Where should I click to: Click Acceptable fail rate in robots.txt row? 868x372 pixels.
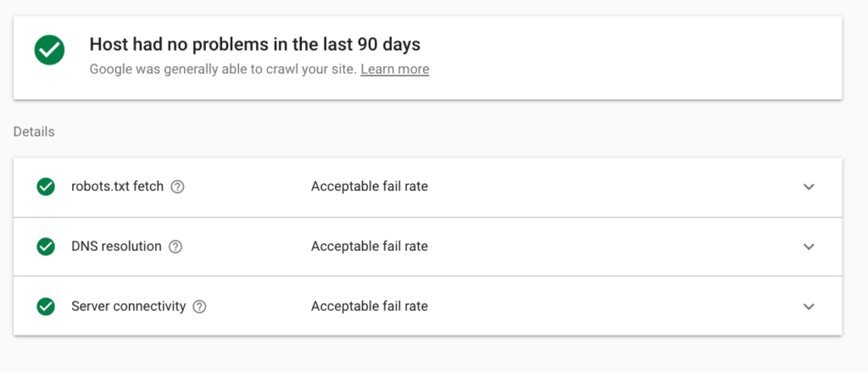pos(369,186)
